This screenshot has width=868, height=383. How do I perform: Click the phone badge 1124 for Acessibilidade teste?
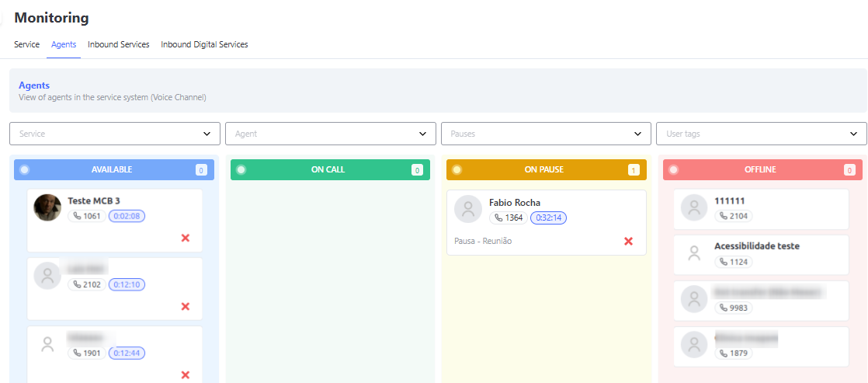pos(734,262)
